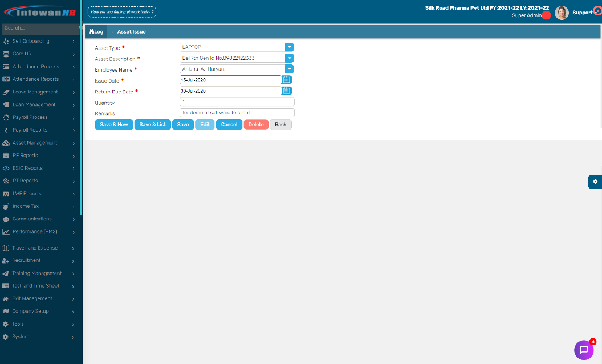Screen dimensions: 602x364
Task: Open the chat bubble with 3 notifications
Action: tap(585, 350)
